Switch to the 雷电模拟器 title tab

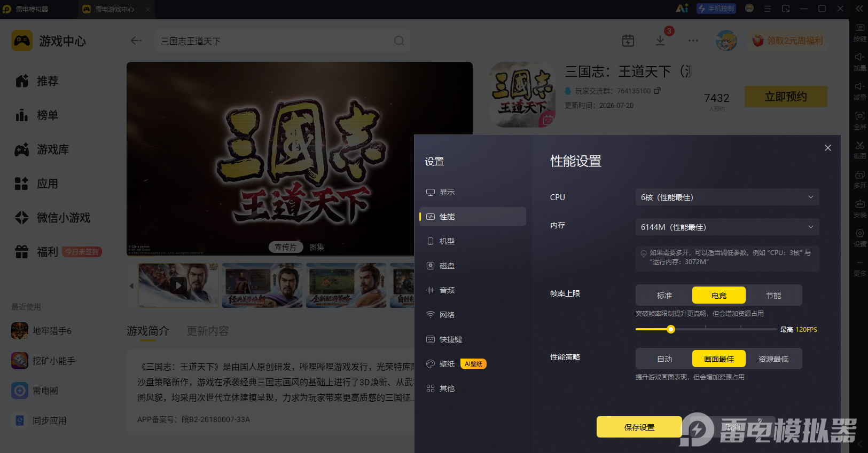(x=32, y=9)
